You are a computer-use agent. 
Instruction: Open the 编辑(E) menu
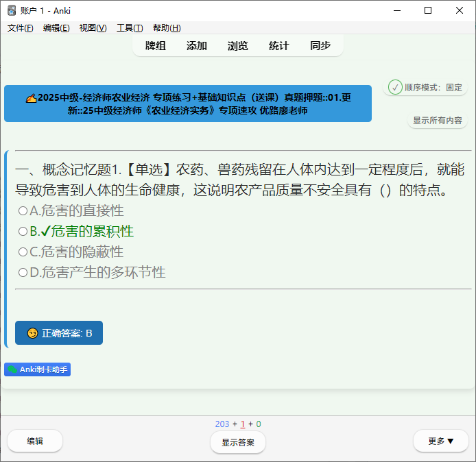point(56,28)
